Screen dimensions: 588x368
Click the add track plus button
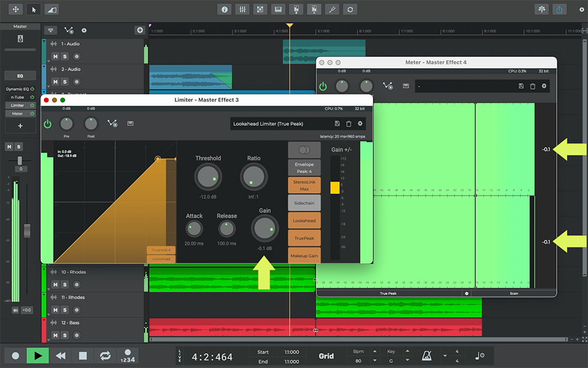tap(140, 30)
